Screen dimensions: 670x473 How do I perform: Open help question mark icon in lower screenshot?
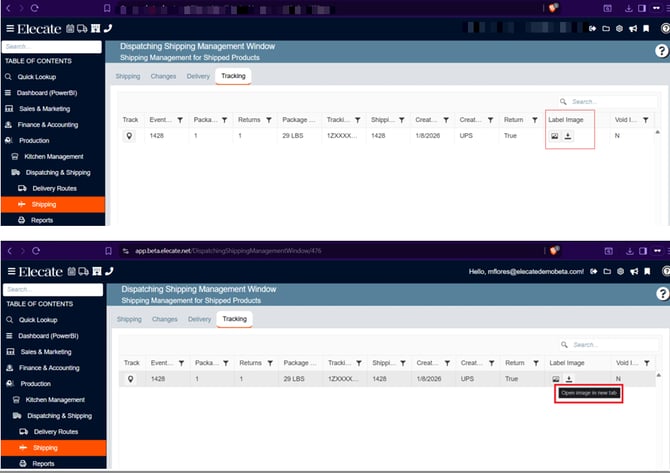pyautogui.click(x=661, y=293)
